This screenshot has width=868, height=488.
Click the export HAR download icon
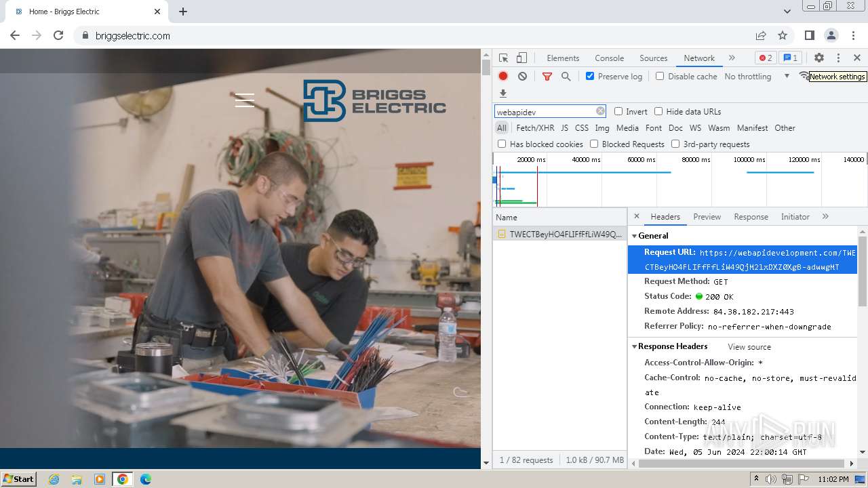click(x=503, y=94)
